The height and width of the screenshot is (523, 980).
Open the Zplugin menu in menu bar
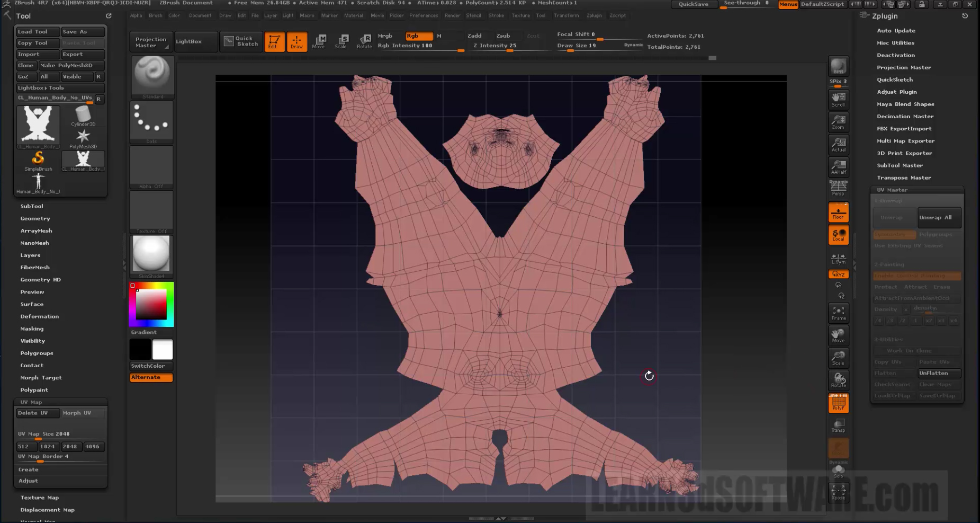pos(594,15)
